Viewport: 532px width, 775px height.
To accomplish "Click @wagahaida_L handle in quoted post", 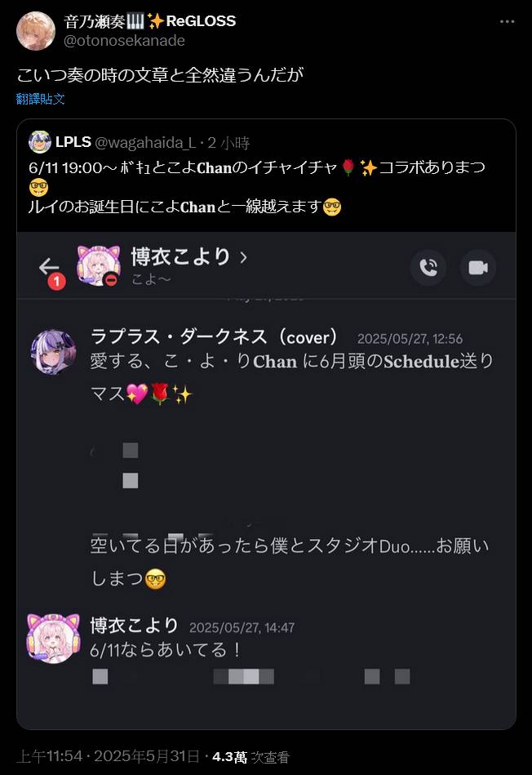I will coord(145,143).
